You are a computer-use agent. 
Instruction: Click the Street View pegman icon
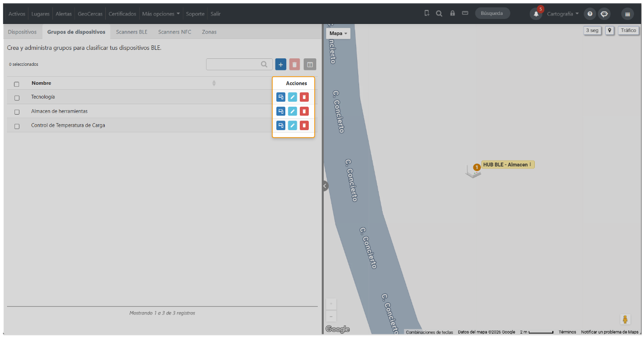(x=626, y=320)
